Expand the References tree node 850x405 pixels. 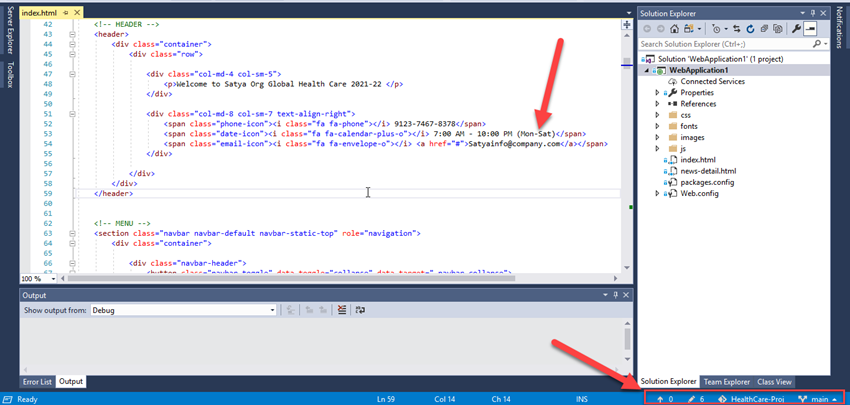point(658,104)
